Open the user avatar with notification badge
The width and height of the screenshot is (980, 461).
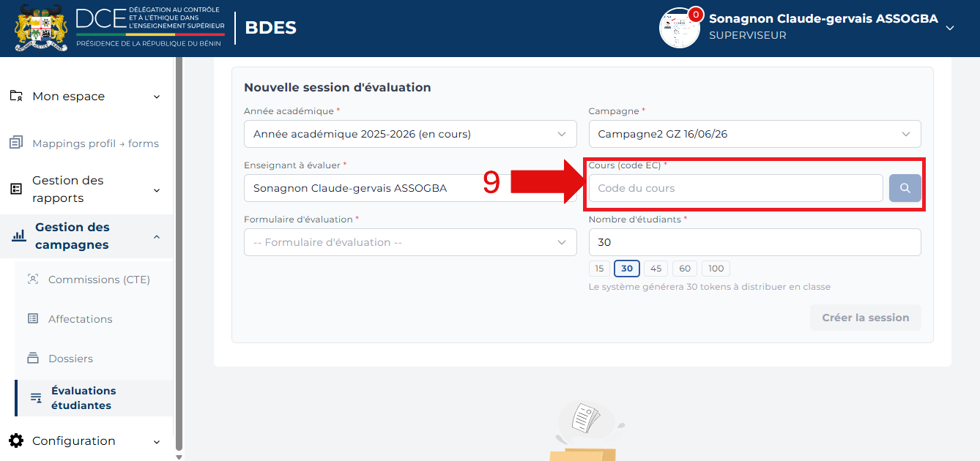pos(680,29)
